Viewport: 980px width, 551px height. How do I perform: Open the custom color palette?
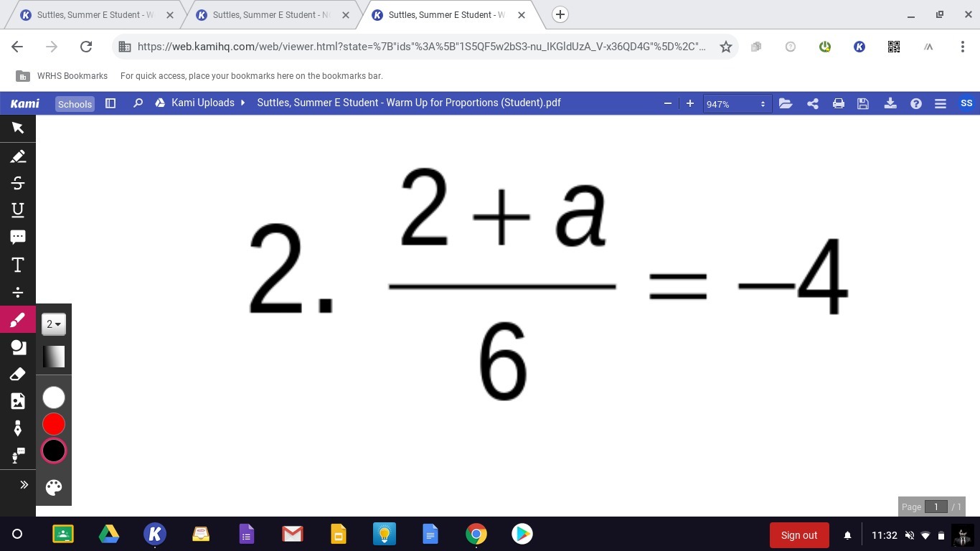click(54, 488)
